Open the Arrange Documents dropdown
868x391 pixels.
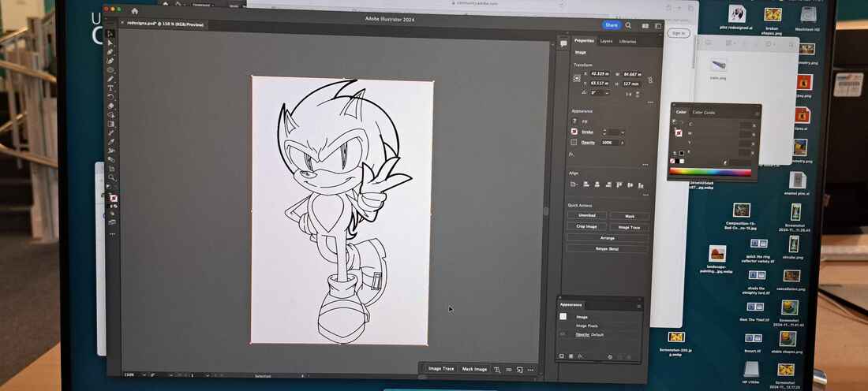coord(645,25)
